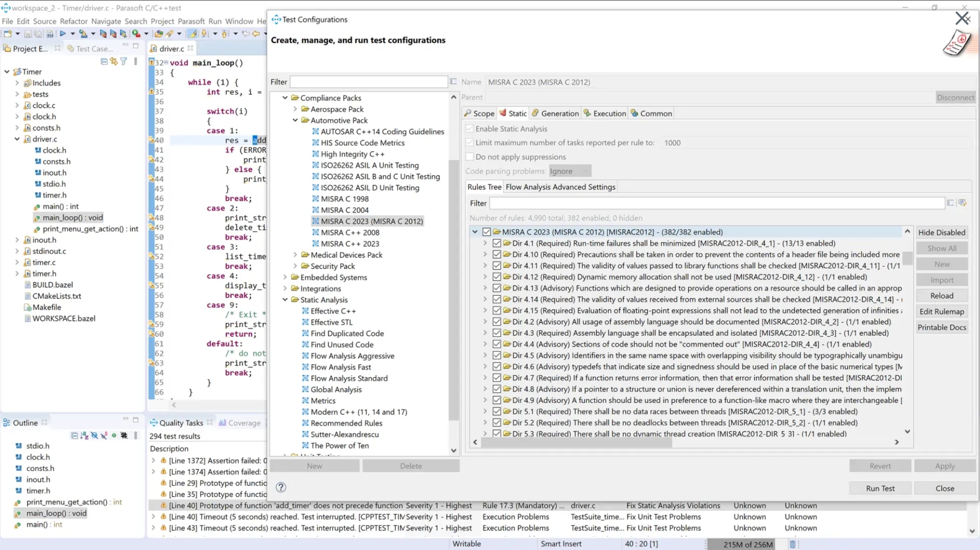Click the Edit Rulemap button
Viewport: 980px width, 550px height.
942,311
